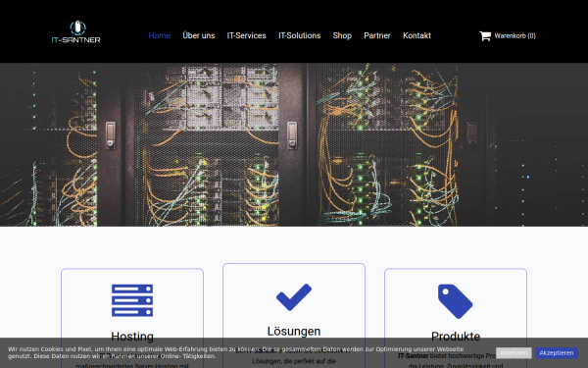Image resolution: width=588 pixels, height=368 pixels.
Task: Accept cookies with the Akzeptieren button
Action: [556, 352]
